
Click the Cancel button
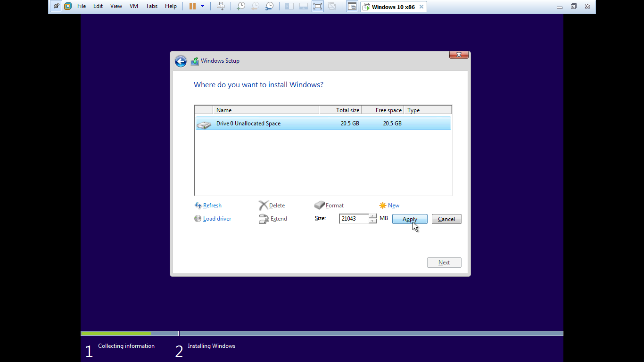(446, 219)
